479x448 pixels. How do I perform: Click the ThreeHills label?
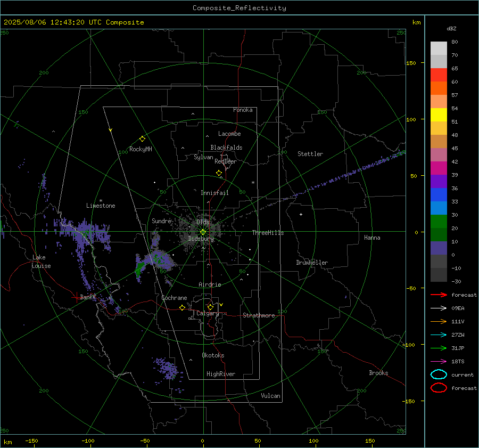click(x=268, y=233)
